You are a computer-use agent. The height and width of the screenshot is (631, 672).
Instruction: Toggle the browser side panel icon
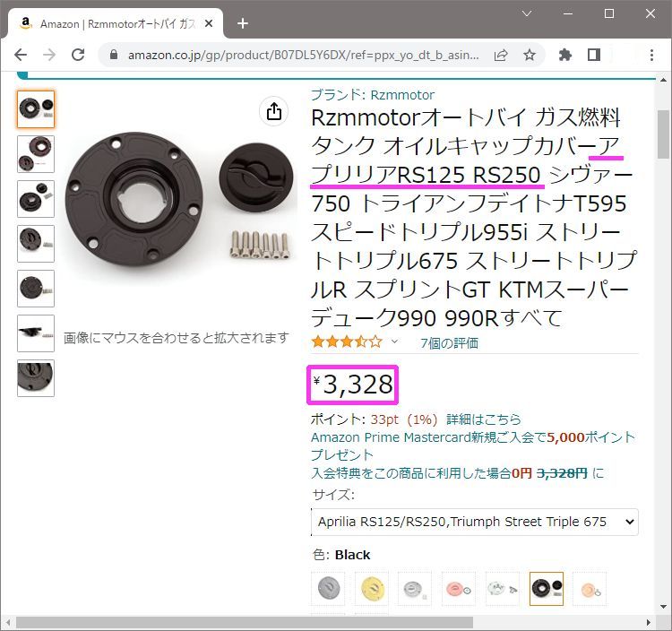coord(594,55)
